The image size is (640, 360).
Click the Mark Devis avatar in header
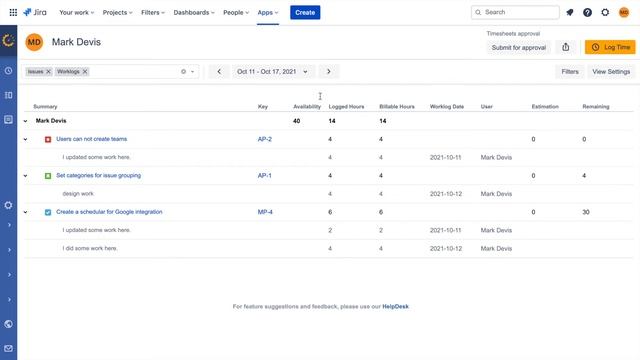coord(34,42)
